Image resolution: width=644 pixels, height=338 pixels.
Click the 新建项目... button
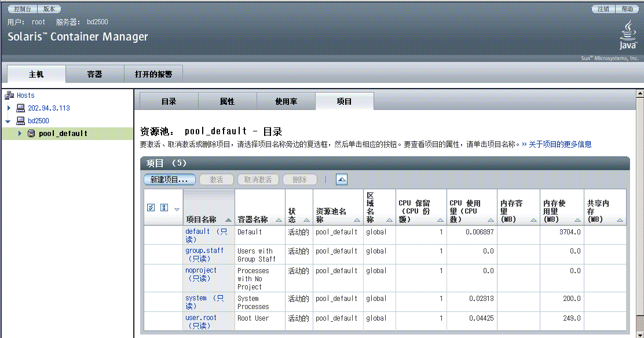(169, 179)
